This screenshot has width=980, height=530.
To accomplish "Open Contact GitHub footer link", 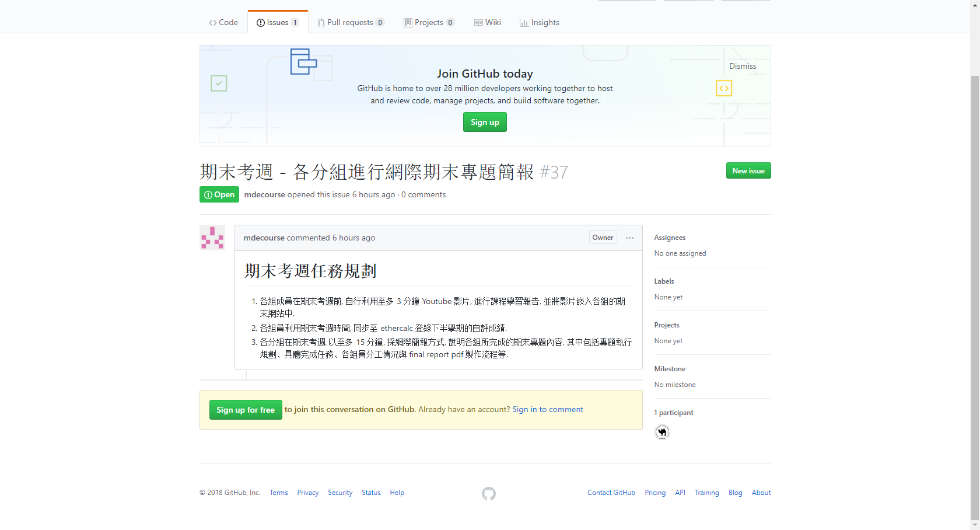I will tap(611, 493).
